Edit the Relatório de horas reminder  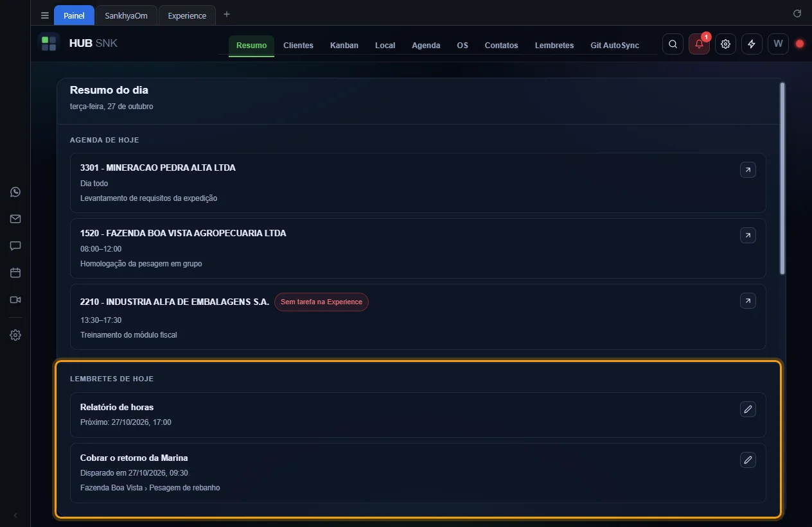pyautogui.click(x=748, y=409)
